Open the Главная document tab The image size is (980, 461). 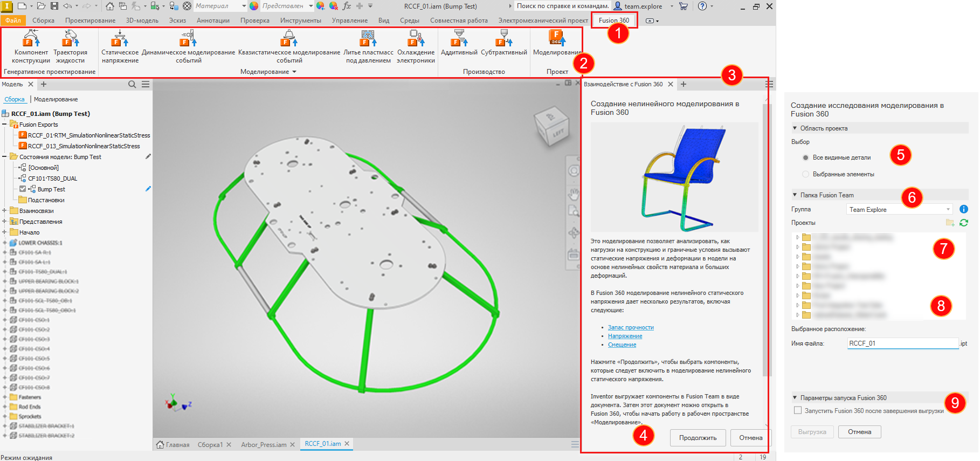173,444
